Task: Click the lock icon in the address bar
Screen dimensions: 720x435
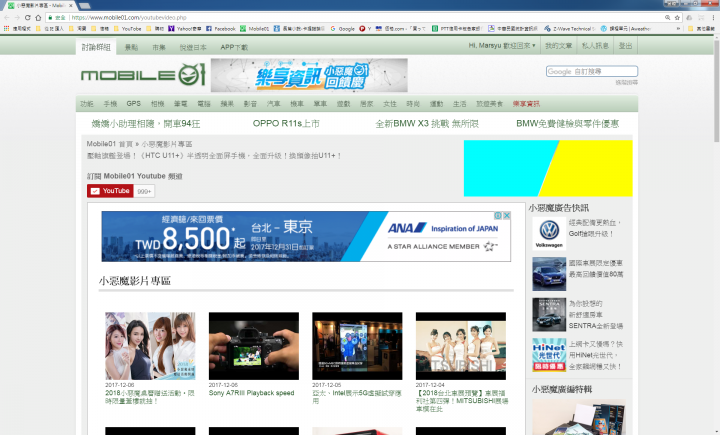Action: pyautogui.click(x=50, y=17)
